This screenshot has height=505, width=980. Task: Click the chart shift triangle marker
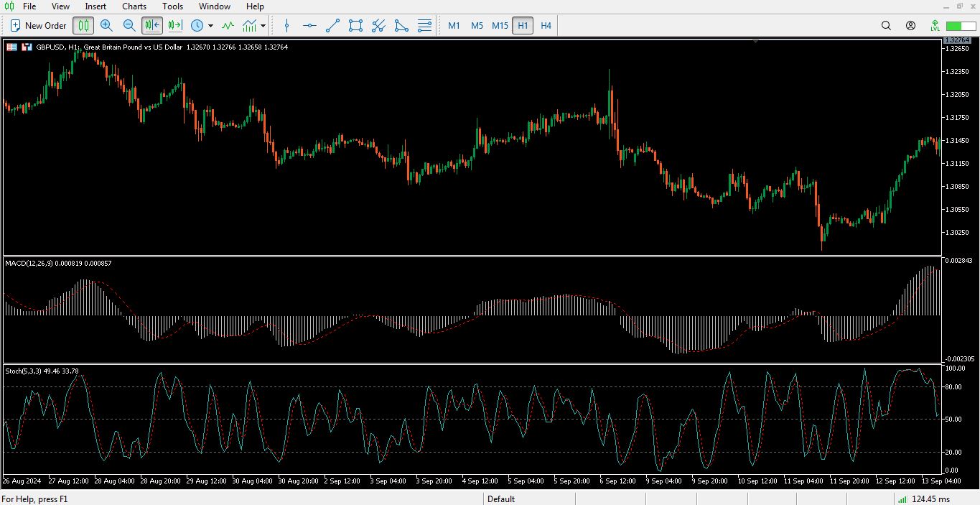755,42
